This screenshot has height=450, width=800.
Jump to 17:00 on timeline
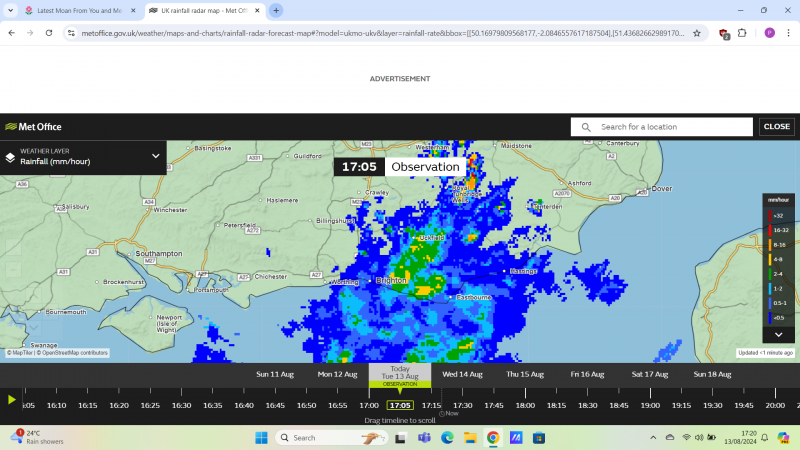click(x=369, y=405)
